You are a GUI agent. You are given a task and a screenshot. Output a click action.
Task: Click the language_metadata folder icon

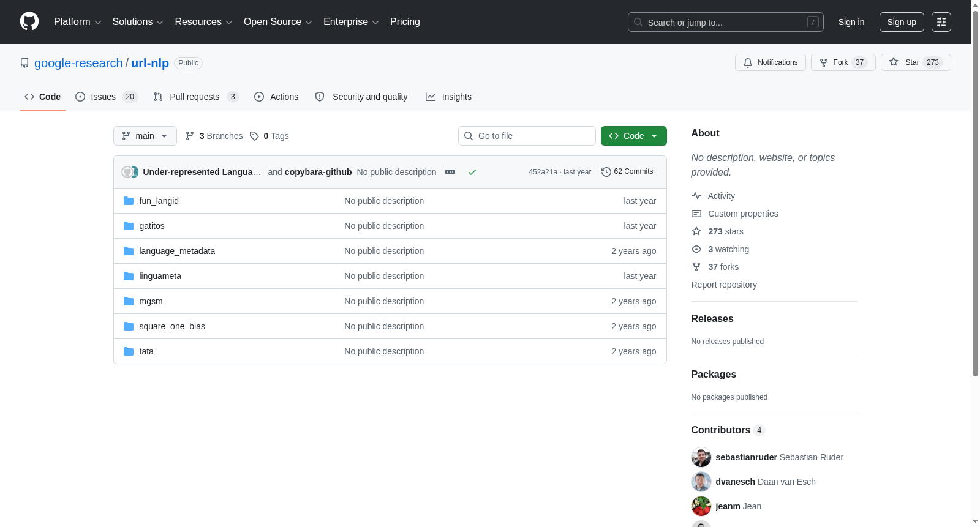[129, 251]
